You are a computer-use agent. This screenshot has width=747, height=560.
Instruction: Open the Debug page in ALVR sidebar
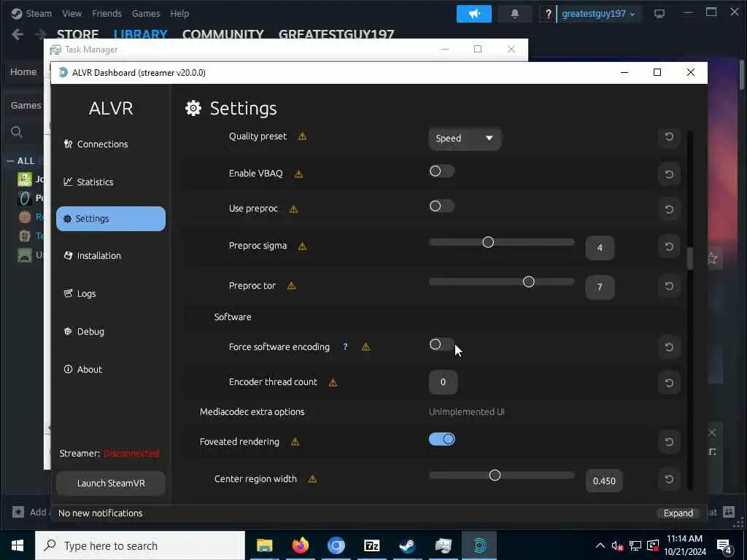(84, 332)
